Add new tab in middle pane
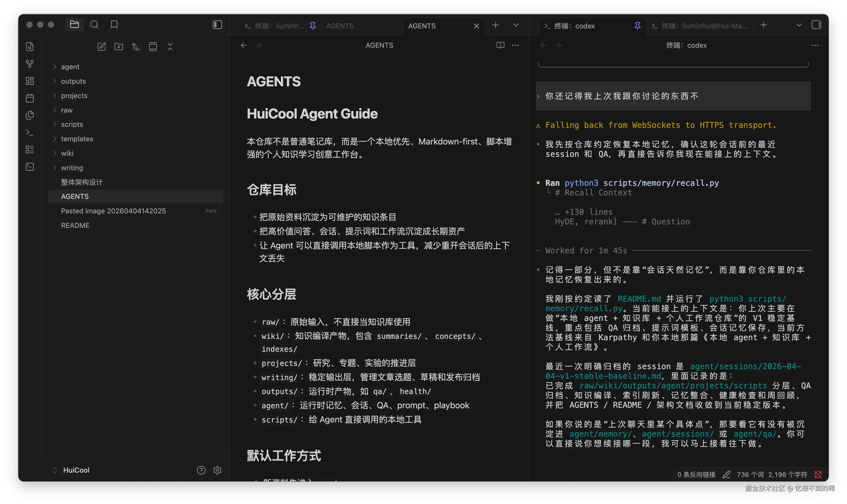The image size is (847, 504). point(495,25)
